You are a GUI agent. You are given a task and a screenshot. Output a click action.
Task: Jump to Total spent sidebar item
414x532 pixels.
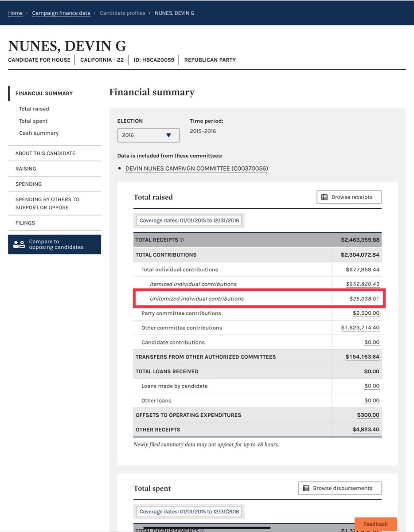pos(33,121)
